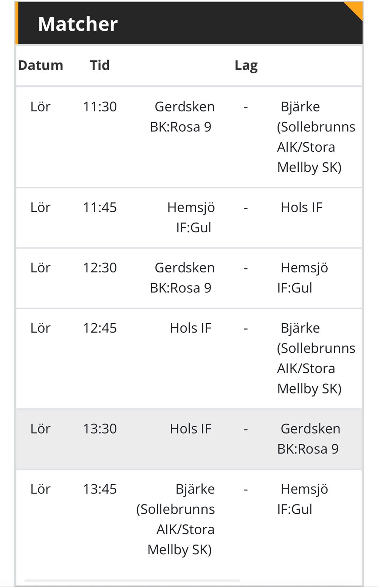Select the Lag column header
378x588 pixels.
(246, 65)
